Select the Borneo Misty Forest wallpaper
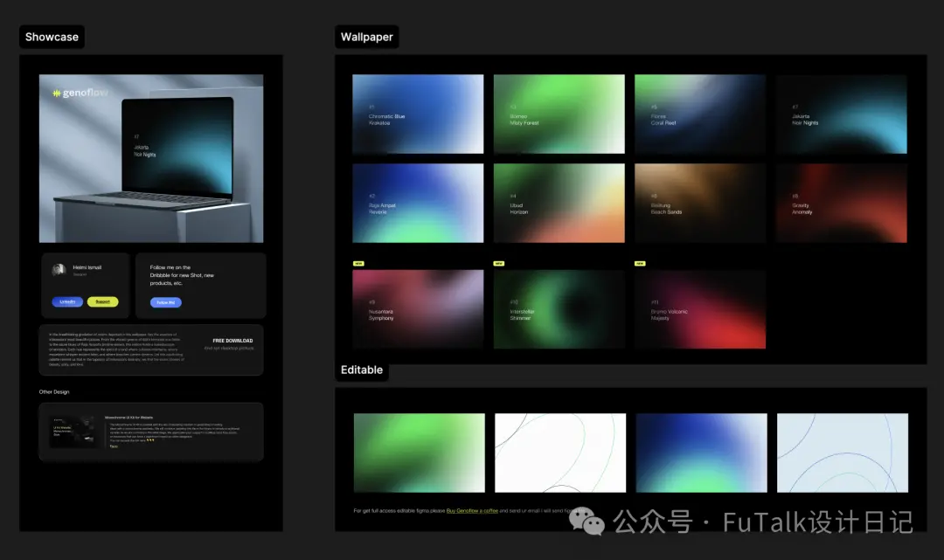The image size is (944, 560). coord(559,114)
